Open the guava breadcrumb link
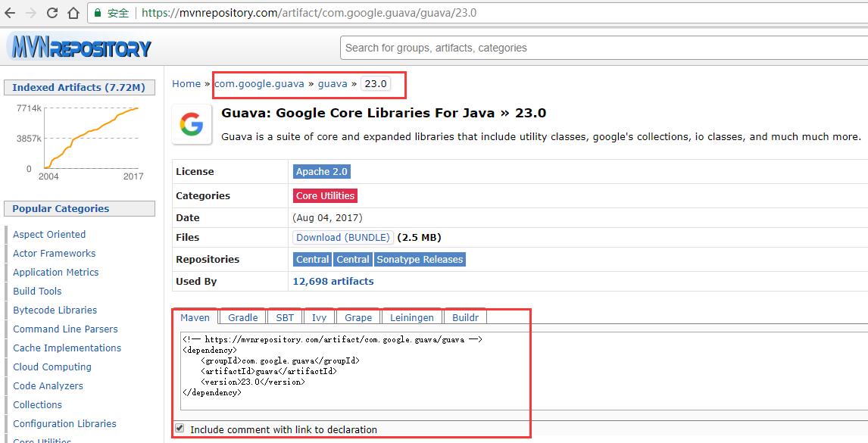 tap(333, 83)
